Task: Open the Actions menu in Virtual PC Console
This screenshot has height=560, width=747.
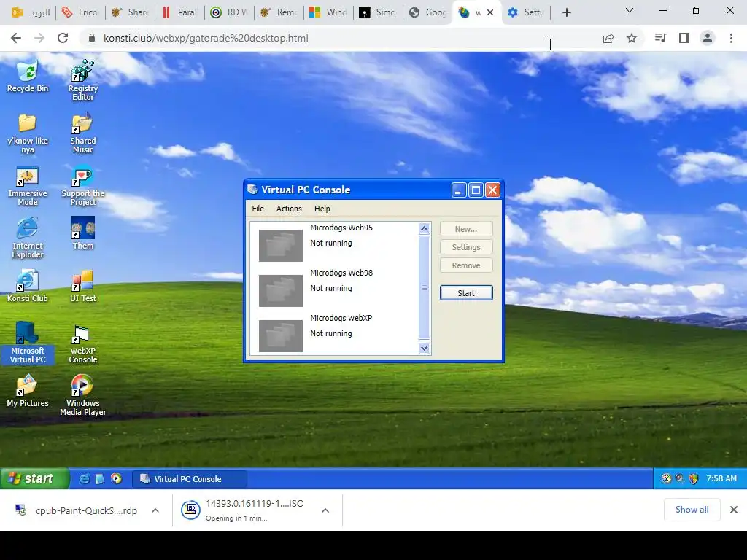Action: pyautogui.click(x=289, y=209)
